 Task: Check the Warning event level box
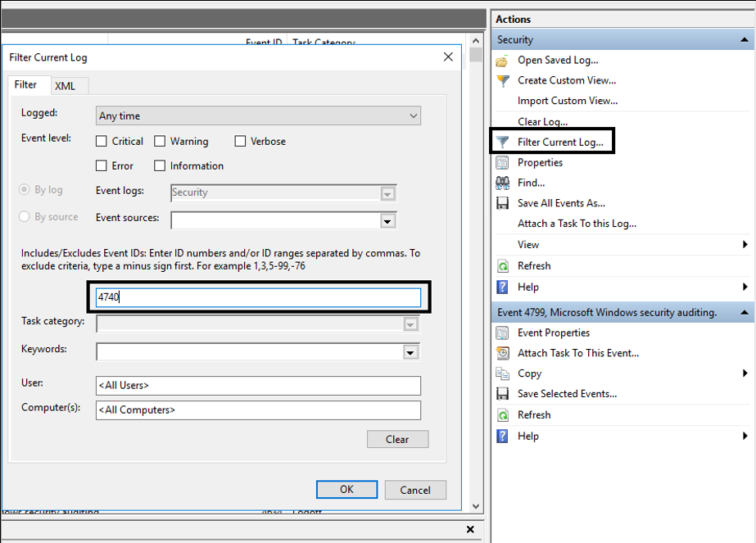pyautogui.click(x=160, y=142)
